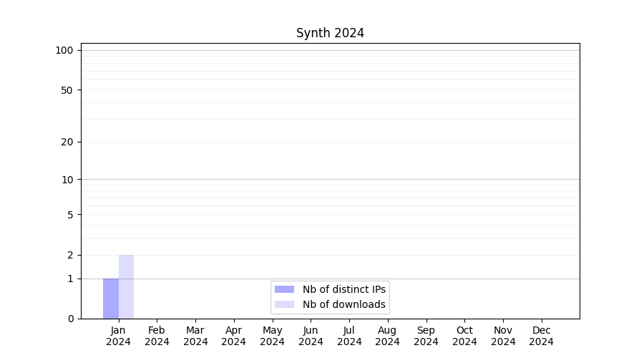
Task: Click the "Nb of downloads" legend color swatch
Action: (x=284, y=304)
